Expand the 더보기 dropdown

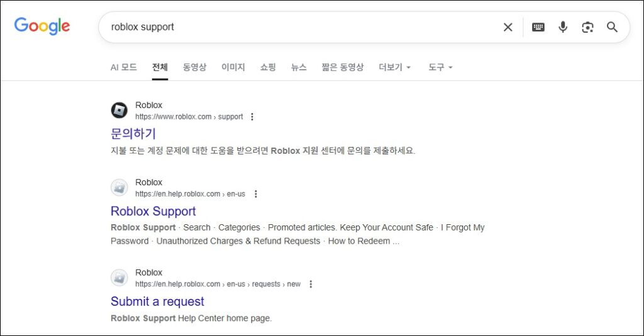(x=395, y=67)
